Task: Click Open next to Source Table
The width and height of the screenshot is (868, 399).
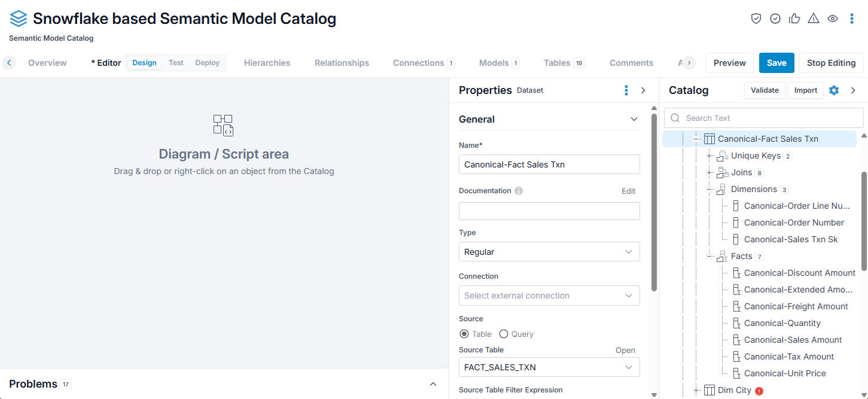Action: [x=625, y=350]
